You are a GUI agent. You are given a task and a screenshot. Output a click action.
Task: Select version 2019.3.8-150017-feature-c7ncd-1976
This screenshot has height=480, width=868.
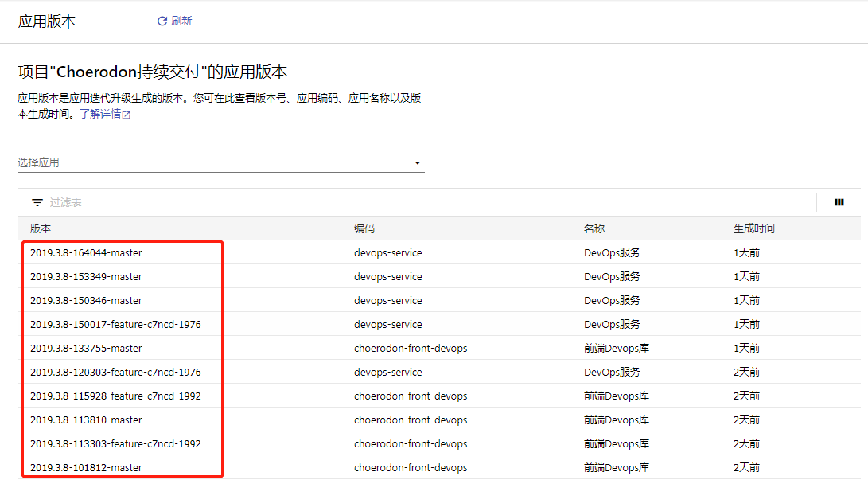coord(115,324)
